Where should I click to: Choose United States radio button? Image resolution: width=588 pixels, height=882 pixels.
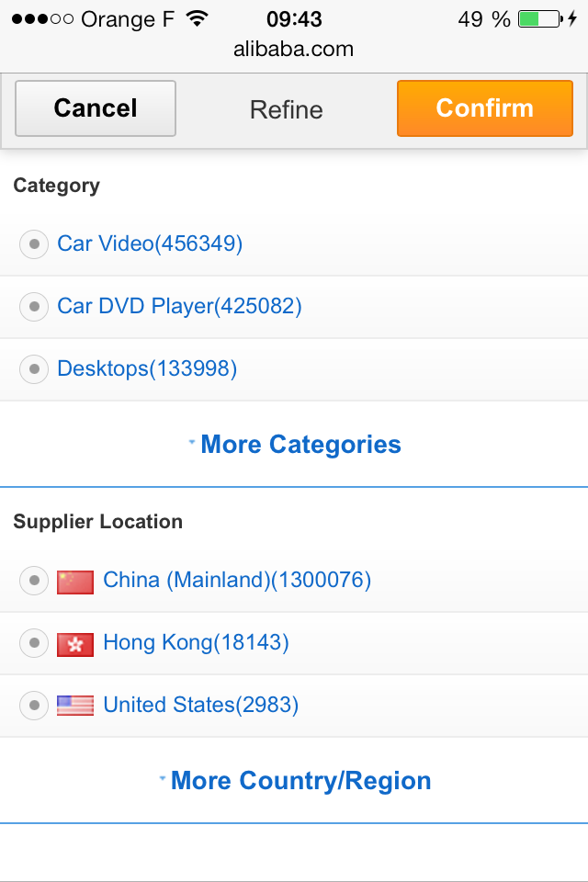coord(34,706)
